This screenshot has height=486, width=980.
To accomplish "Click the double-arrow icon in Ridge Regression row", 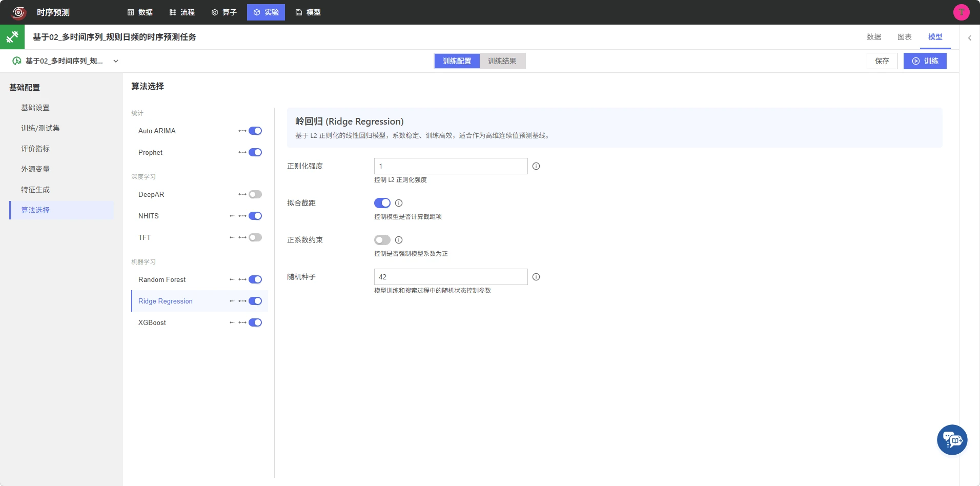I will point(242,301).
